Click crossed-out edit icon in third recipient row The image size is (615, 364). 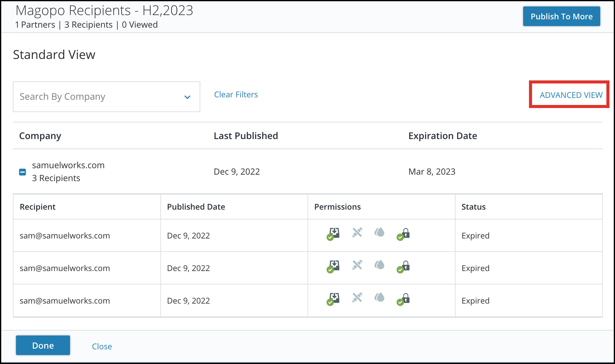coord(357,297)
